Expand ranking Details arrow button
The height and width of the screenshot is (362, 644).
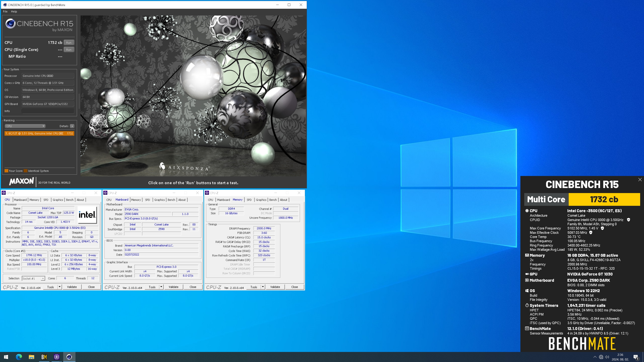(x=72, y=126)
